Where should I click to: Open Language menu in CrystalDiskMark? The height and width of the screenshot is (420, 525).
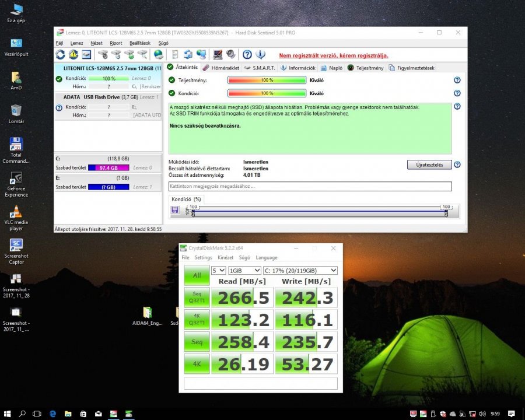coord(267,257)
